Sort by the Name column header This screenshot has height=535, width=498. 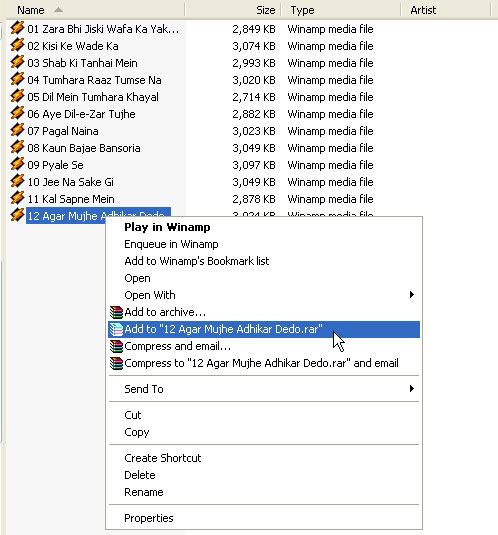(x=96, y=10)
